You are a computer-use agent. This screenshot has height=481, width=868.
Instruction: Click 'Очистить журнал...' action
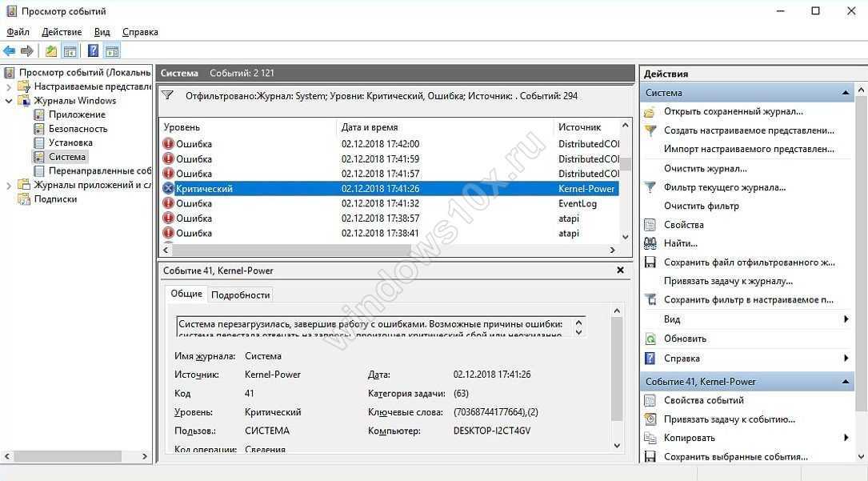point(705,169)
